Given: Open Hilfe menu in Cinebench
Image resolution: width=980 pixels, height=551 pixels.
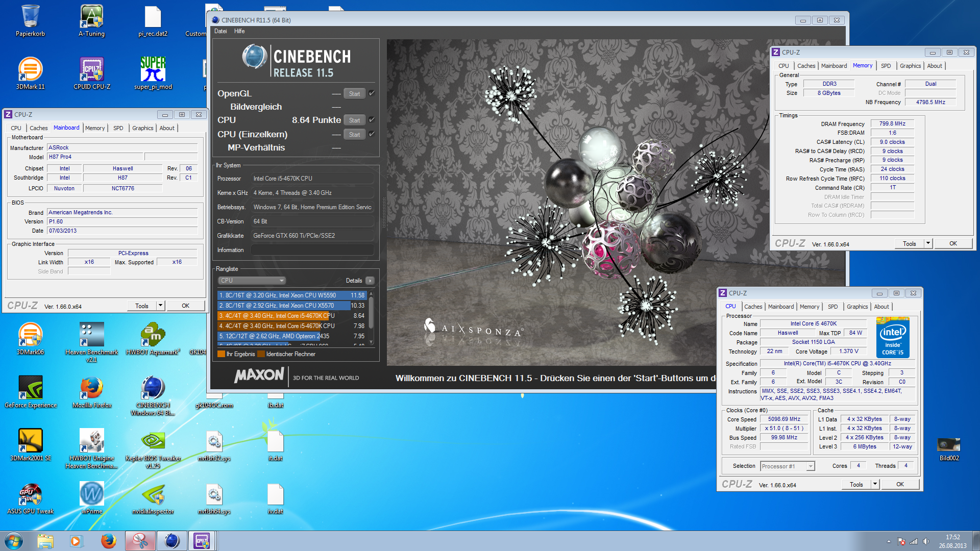Looking at the screenshot, I should pyautogui.click(x=239, y=31).
